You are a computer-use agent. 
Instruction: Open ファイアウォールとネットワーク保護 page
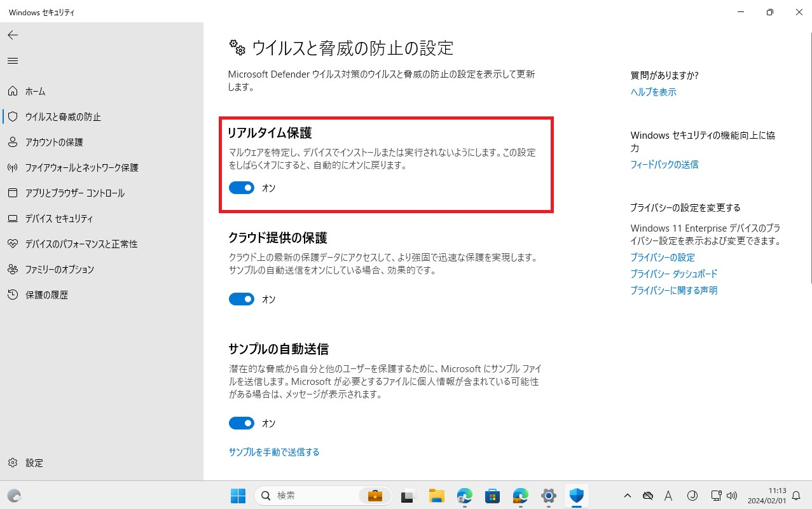pyautogui.click(x=102, y=167)
